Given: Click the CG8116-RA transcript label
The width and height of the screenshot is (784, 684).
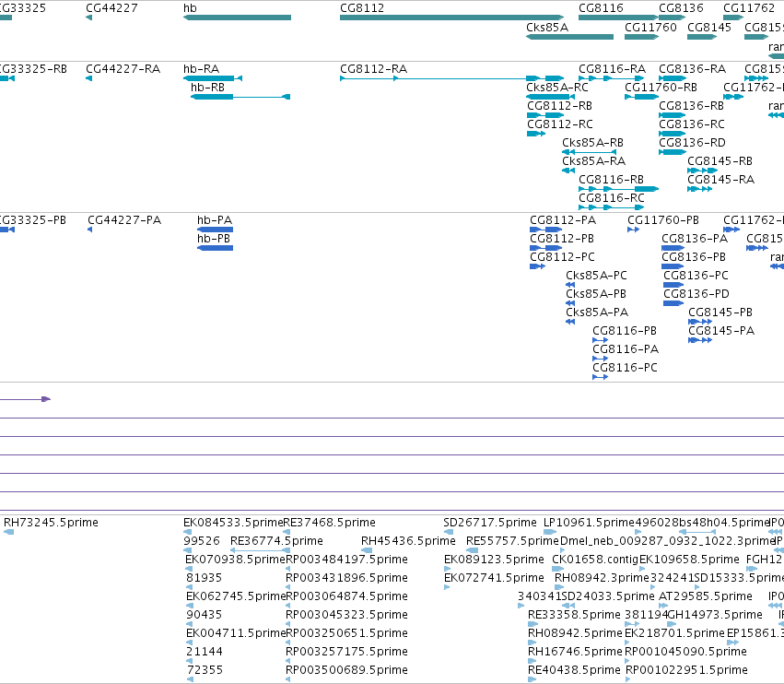Looking at the screenshot, I should 612,69.
